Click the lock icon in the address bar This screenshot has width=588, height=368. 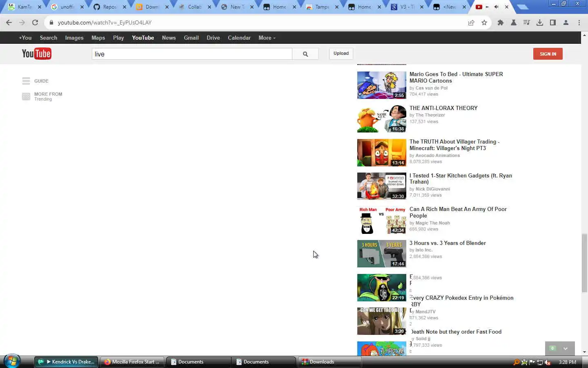click(x=51, y=22)
